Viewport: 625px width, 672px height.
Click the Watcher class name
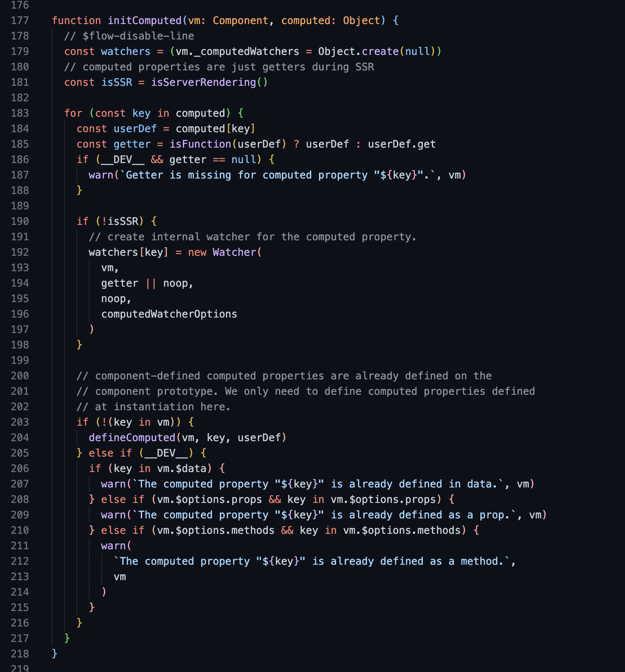pyautogui.click(x=234, y=252)
